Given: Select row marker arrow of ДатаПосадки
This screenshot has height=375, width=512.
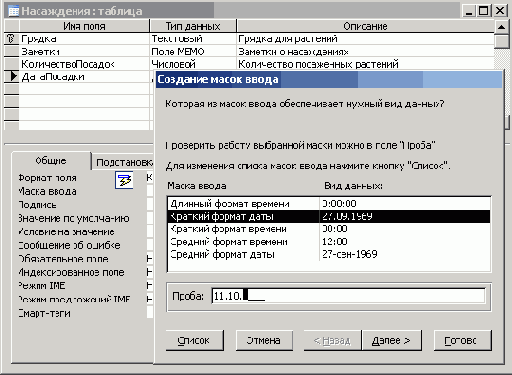Looking at the screenshot, I should [x=12, y=76].
